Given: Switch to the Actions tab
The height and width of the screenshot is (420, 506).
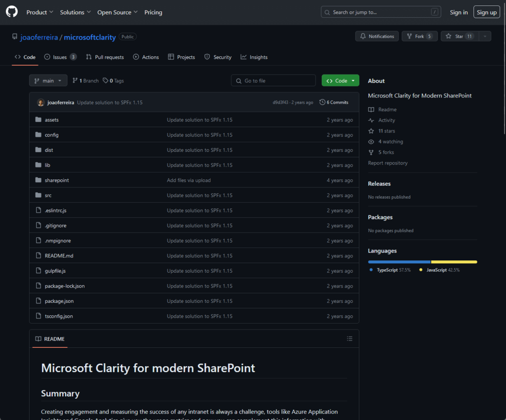Looking at the screenshot, I should (146, 57).
